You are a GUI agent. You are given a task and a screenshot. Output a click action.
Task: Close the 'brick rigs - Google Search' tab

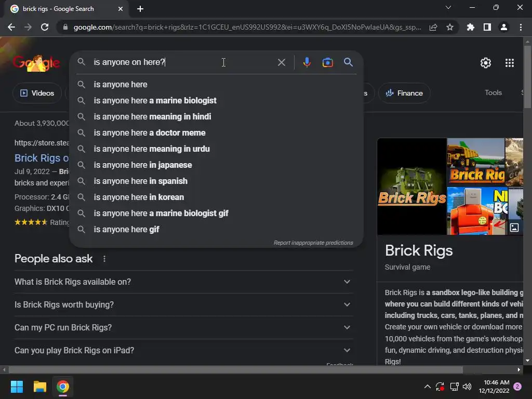[121, 9]
